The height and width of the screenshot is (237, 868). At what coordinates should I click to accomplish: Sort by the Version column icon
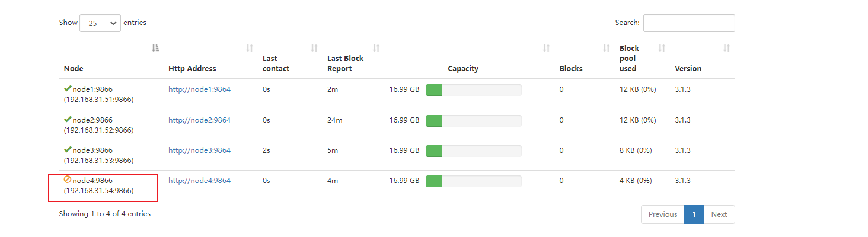click(726, 48)
